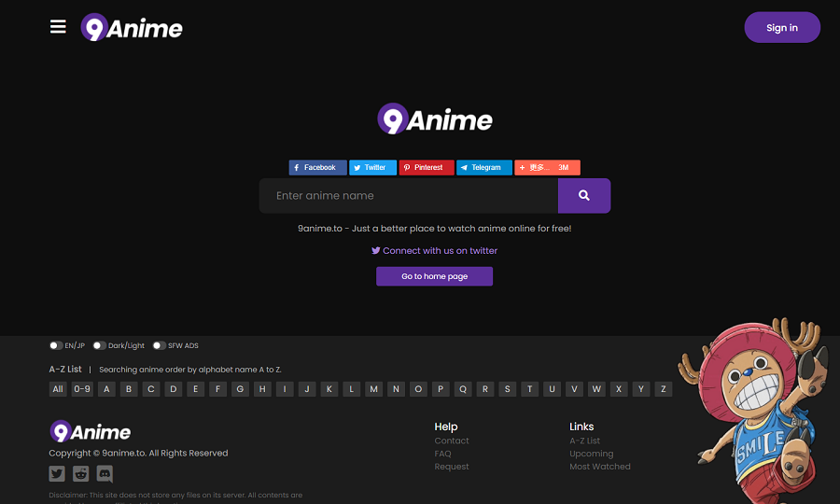Toggle the Dark/Light theme switch
Image resolution: width=840 pixels, height=504 pixels.
[x=99, y=345]
